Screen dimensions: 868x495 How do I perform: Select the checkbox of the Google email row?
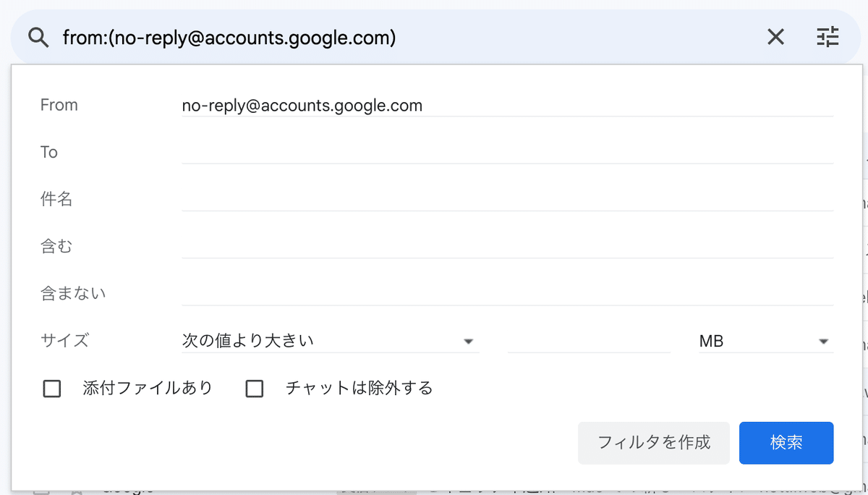(41, 492)
